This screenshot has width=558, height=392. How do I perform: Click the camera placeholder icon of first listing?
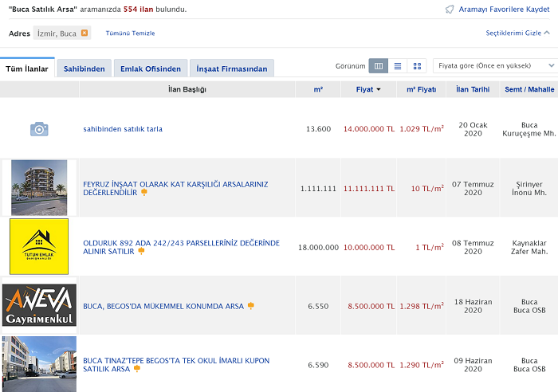click(39, 128)
